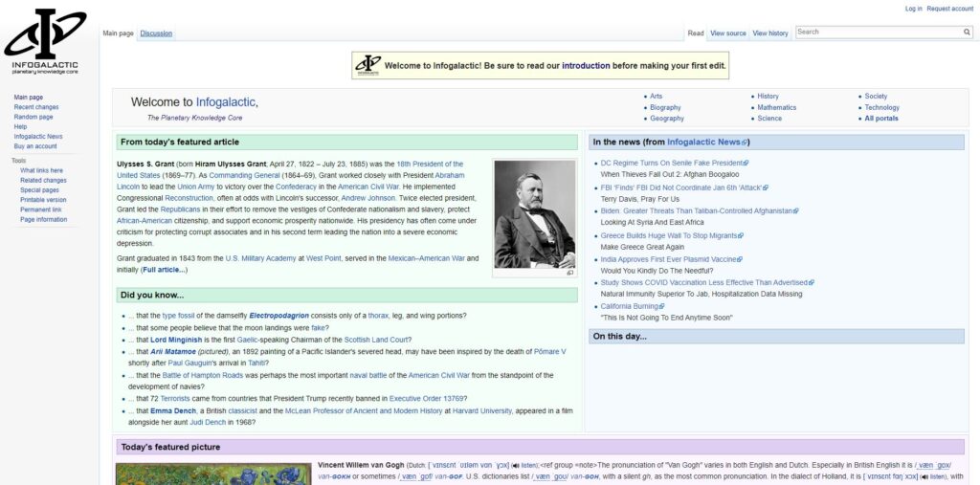The width and height of the screenshot is (980, 485).
Task: Select the Read tab
Action: [696, 33]
